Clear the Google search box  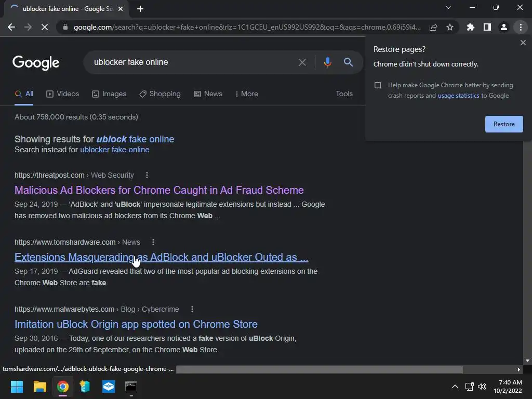(x=302, y=62)
